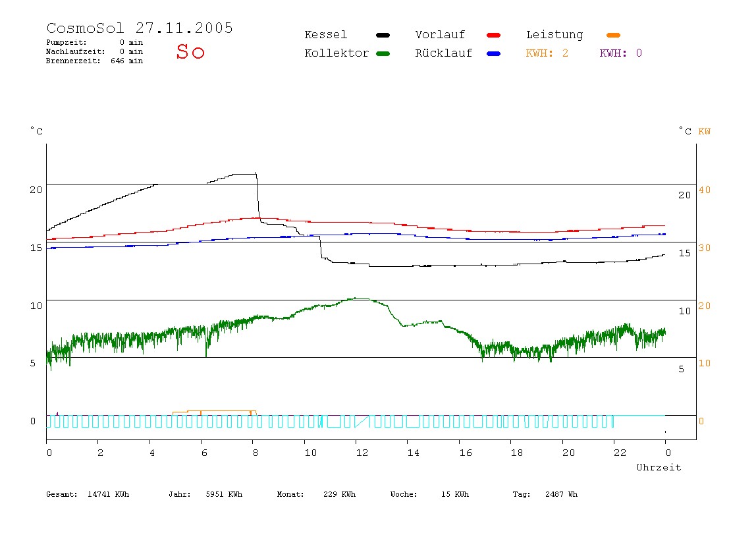Select the title 'CosmoSol 27.11.2005'
This screenshot has width=756, height=535.
(x=140, y=28)
